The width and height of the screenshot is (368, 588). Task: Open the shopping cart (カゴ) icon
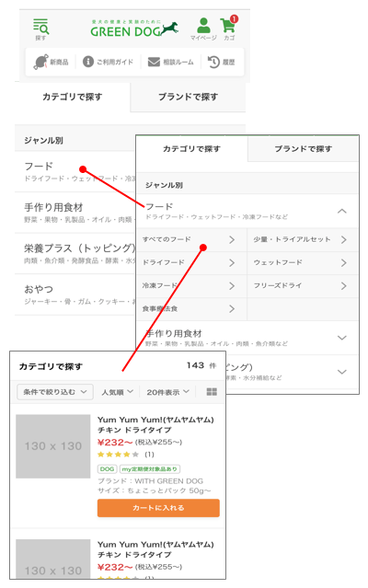click(229, 29)
